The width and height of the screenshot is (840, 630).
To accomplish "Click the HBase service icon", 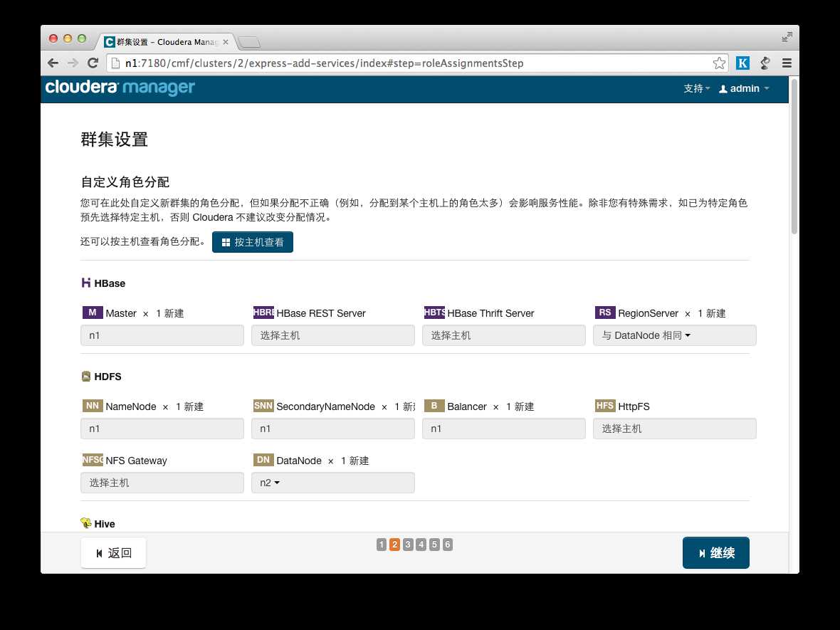I will coord(85,283).
